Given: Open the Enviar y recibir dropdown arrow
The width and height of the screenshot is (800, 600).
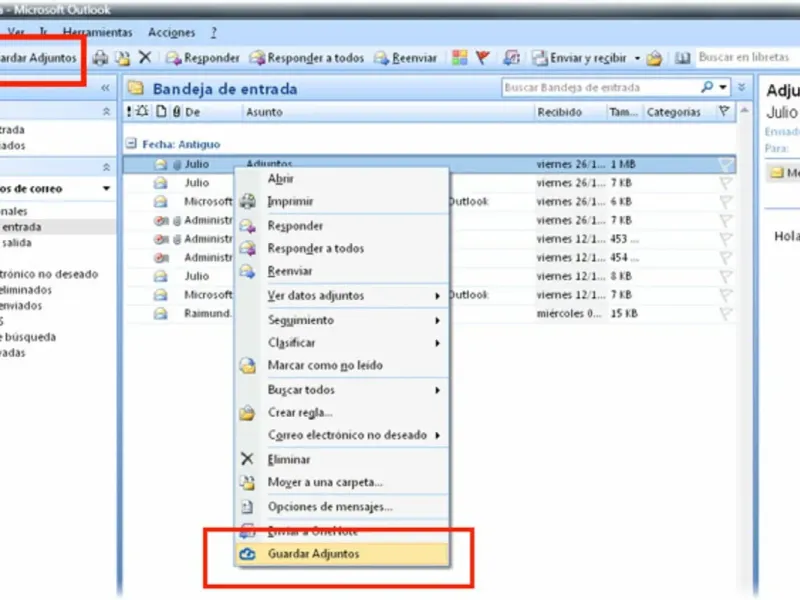Looking at the screenshot, I should (x=637, y=58).
